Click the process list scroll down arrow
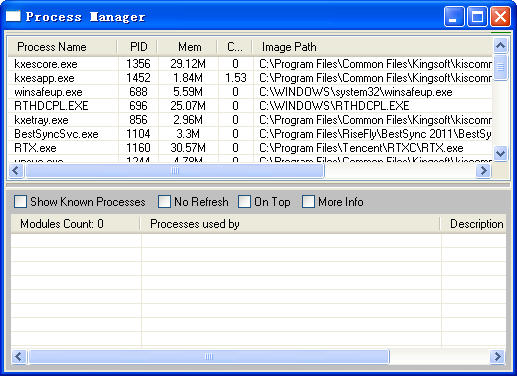The width and height of the screenshot is (517, 376). pyautogui.click(x=500, y=153)
